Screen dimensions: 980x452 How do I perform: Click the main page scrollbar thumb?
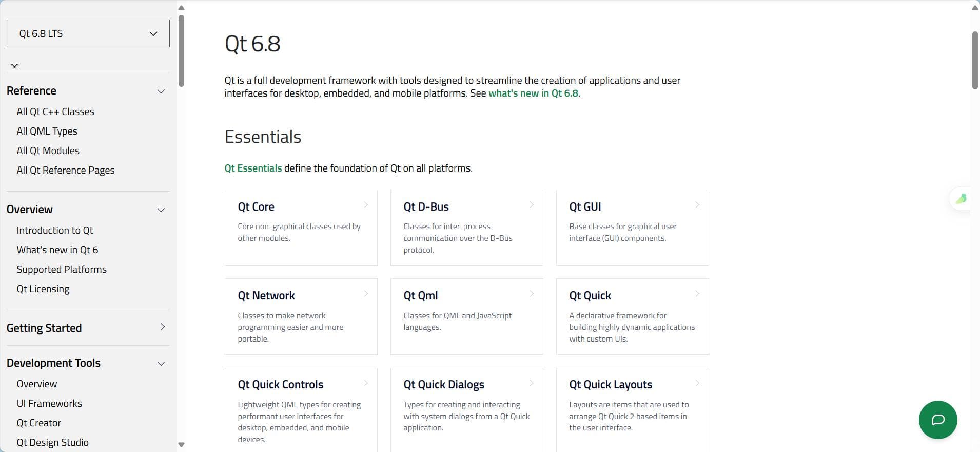[975, 60]
